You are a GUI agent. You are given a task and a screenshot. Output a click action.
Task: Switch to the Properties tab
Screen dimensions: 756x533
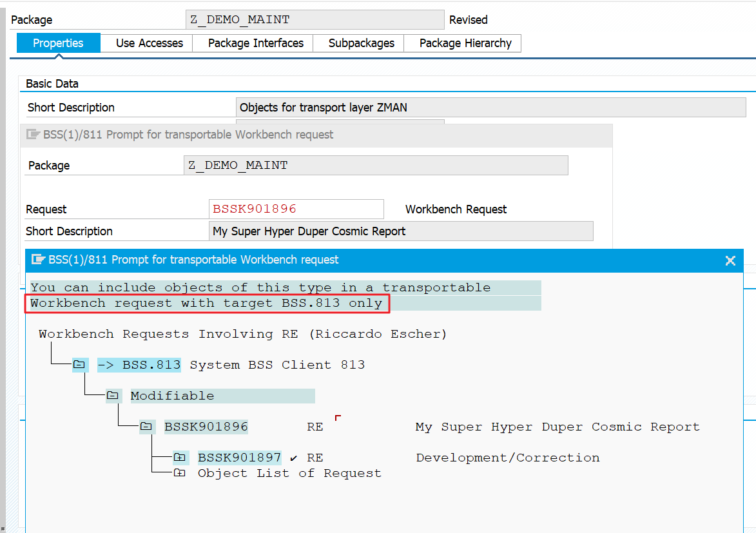tap(58, 43)
